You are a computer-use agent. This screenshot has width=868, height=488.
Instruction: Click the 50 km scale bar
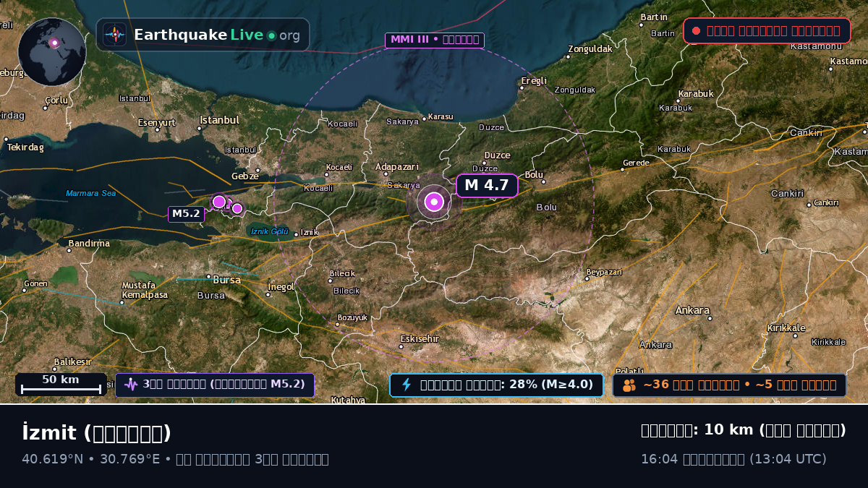click(61, 384)
